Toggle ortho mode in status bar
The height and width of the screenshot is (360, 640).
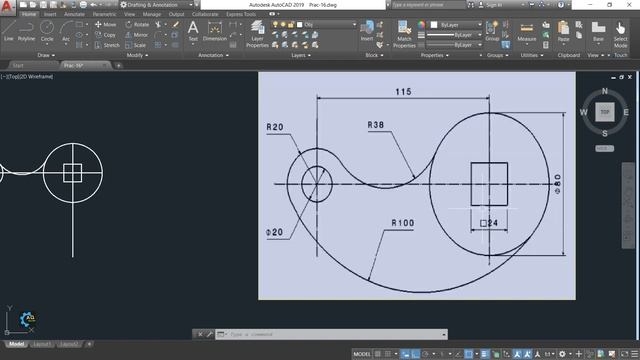[416, 354]
